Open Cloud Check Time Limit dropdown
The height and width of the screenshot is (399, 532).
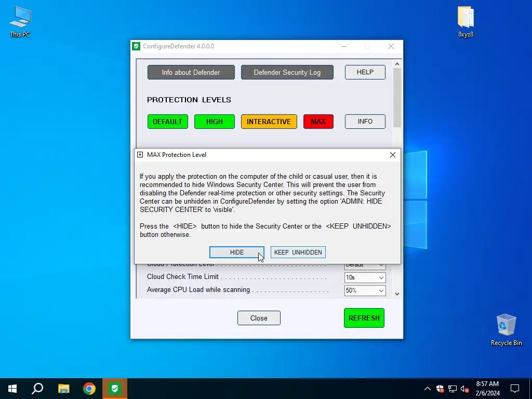(x=365, y=277)
